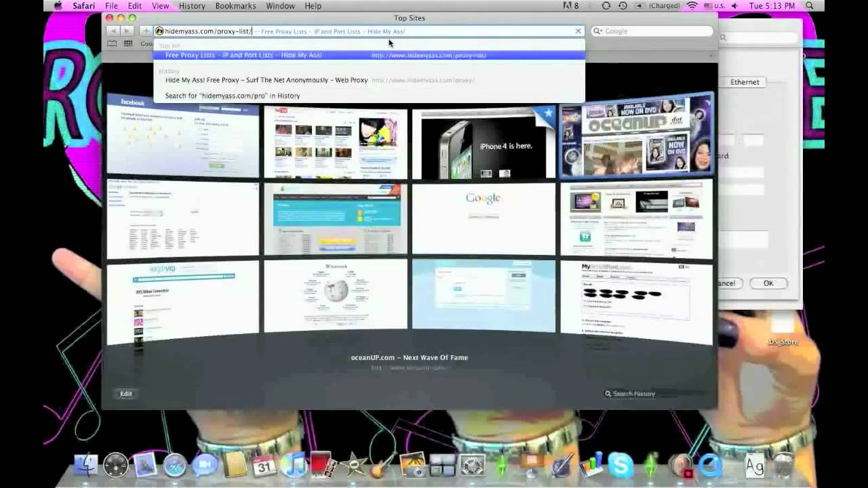Open System Preferences gear in the Dock
The image size is (868, 488).
(471, 465)
